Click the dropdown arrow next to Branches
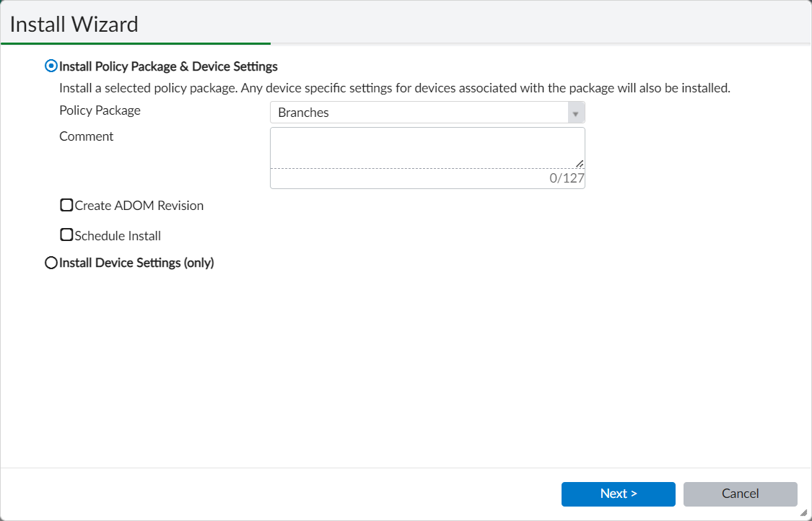The width and height of the screenshot is (812, 521). point(575,112)
